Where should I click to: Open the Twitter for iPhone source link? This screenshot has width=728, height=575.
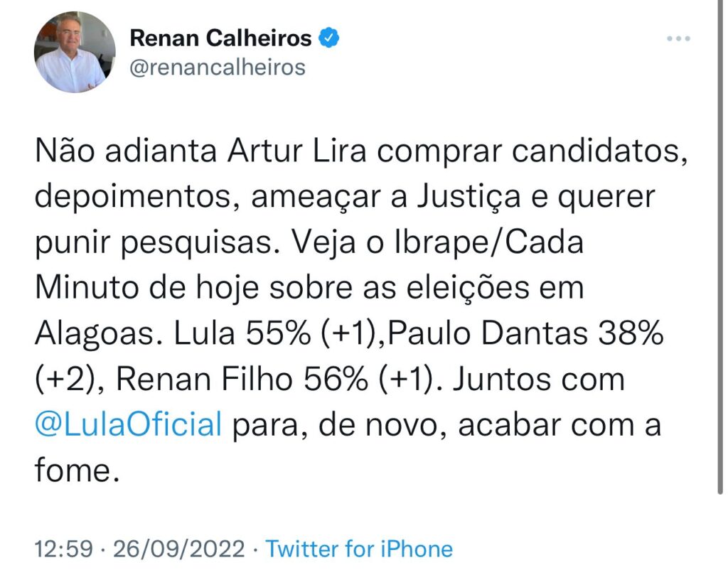(358, 549)
